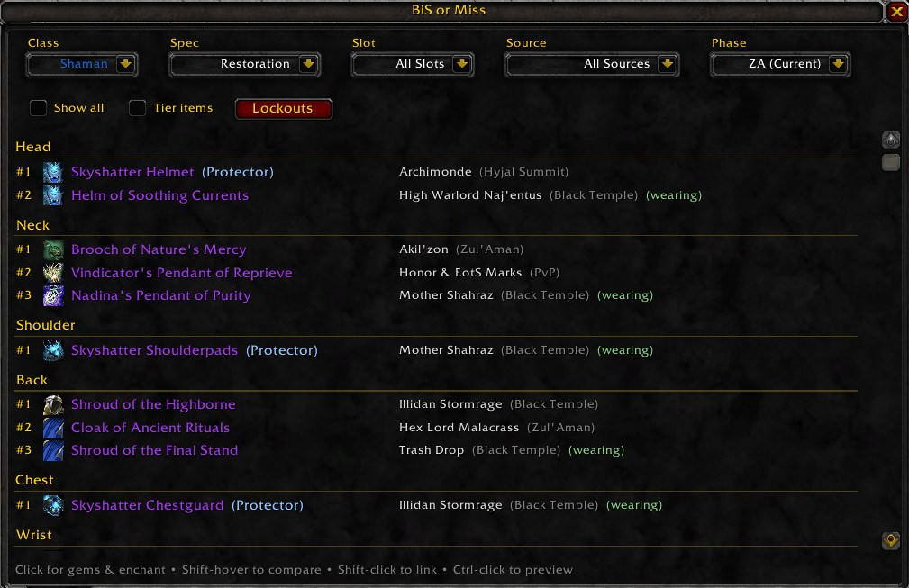
Task: Click the scroll-up arrow button
Action: [890, 140]
